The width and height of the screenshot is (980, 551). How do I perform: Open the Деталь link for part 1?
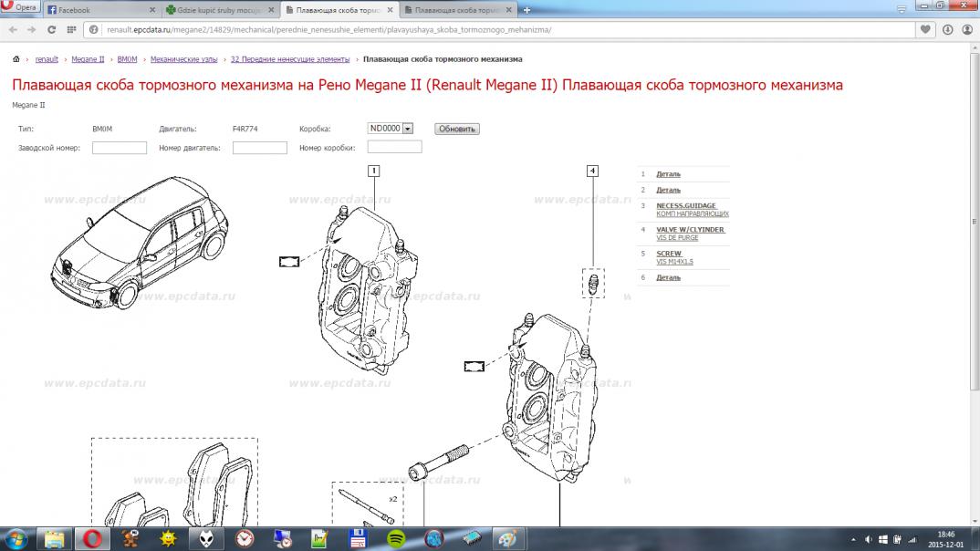pyautogui.click(x=668, y=174)
